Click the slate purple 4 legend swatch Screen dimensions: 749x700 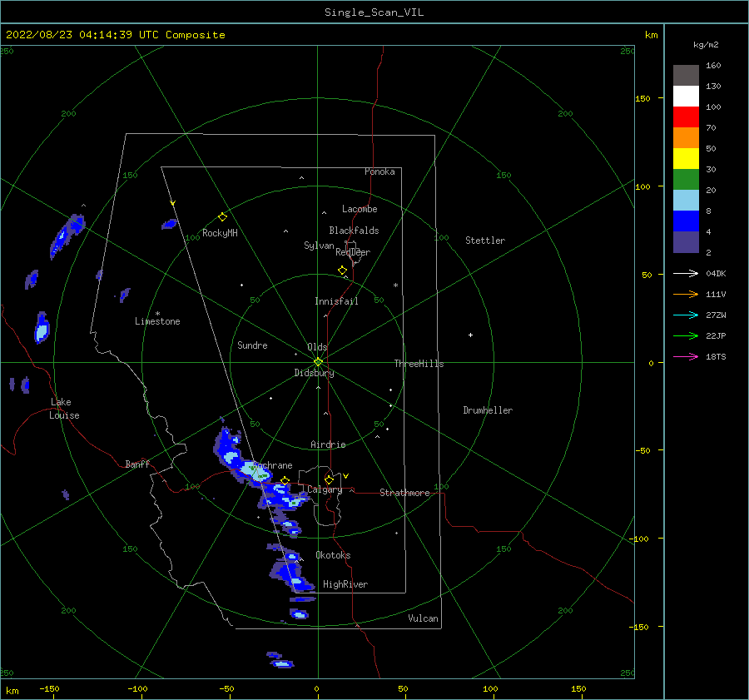(x=686, y=241)
